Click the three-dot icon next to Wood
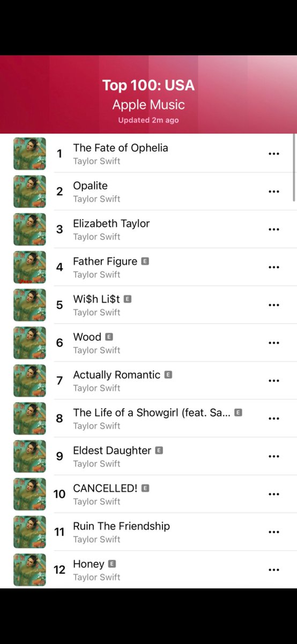 click(274, 343)
